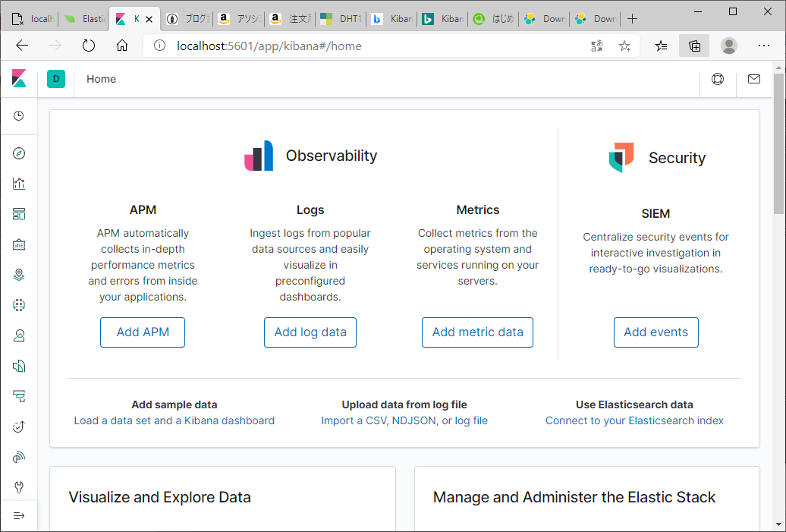Click Manage and Administer the Elastic Stack heading
Image resolution: width=786 pixels, height=532 pixels.
[x=574, y=497]
